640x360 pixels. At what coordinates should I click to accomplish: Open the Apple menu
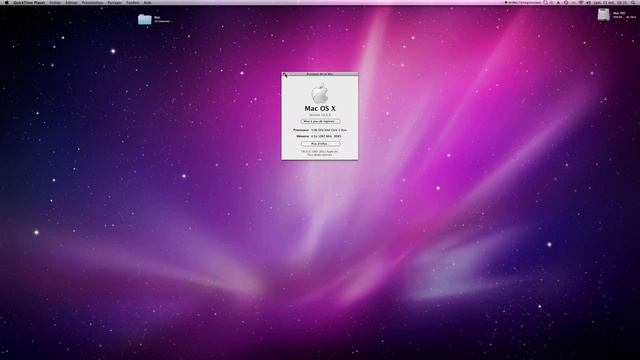pos(7,2)
